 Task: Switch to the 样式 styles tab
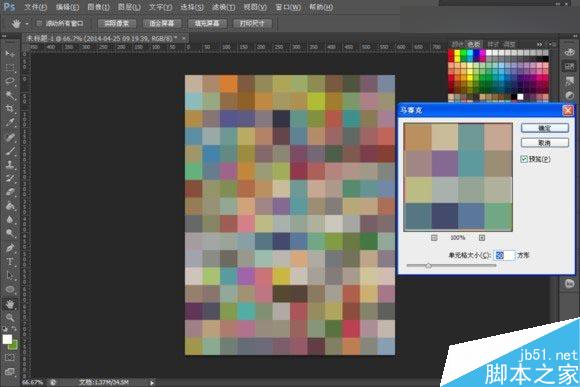point(493,44)
